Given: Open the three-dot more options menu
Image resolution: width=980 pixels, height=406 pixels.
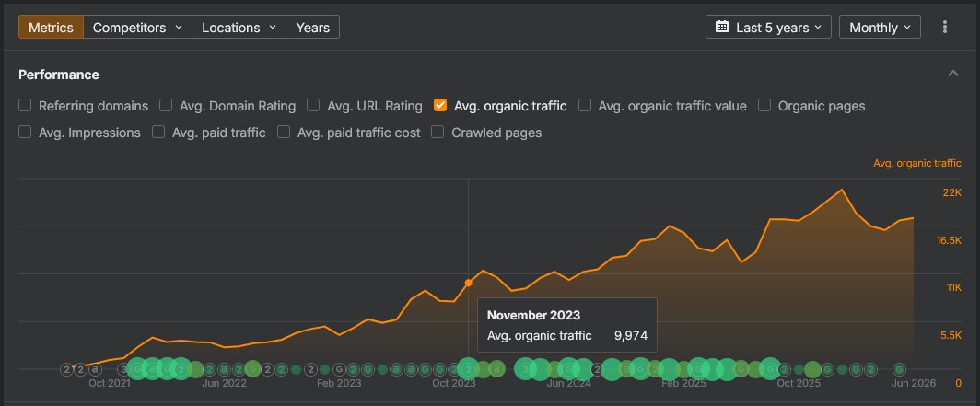Looking at the screenshot, I should tap(944, 27).
